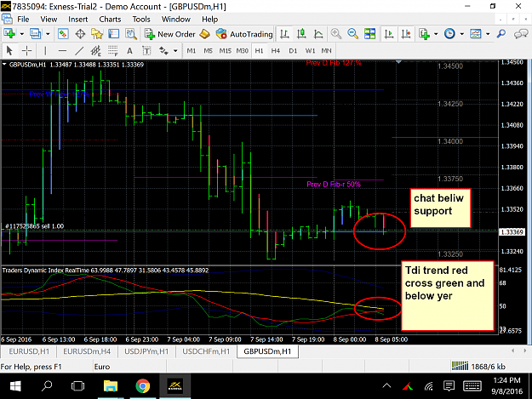
Task: Switch to D1 timeframe
Action: pos(293,51)
